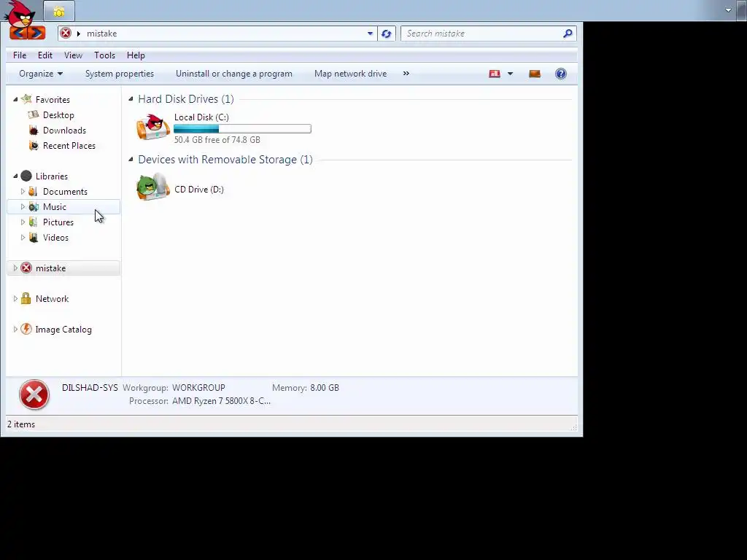The image size is (747, 560).
Task: Click the Downloads icon in Favorites
Action: pos(34,130)
